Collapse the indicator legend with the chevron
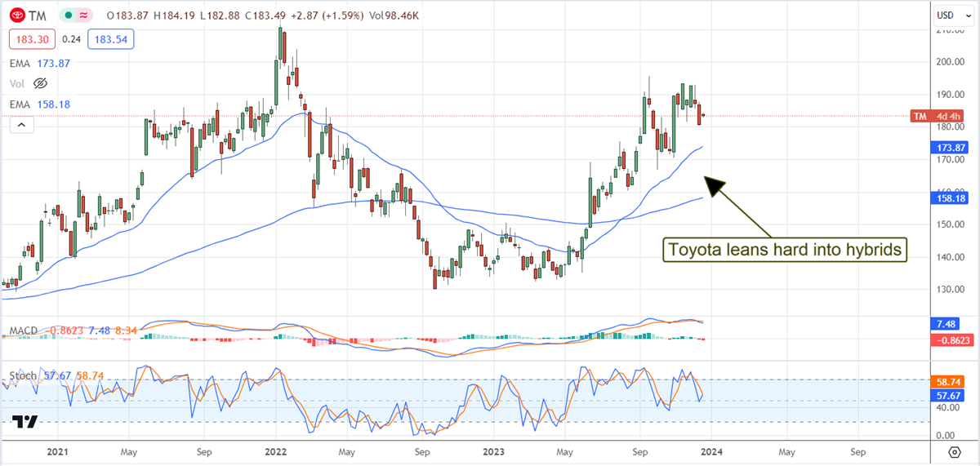980x466 pixels. tap(21, 125)
